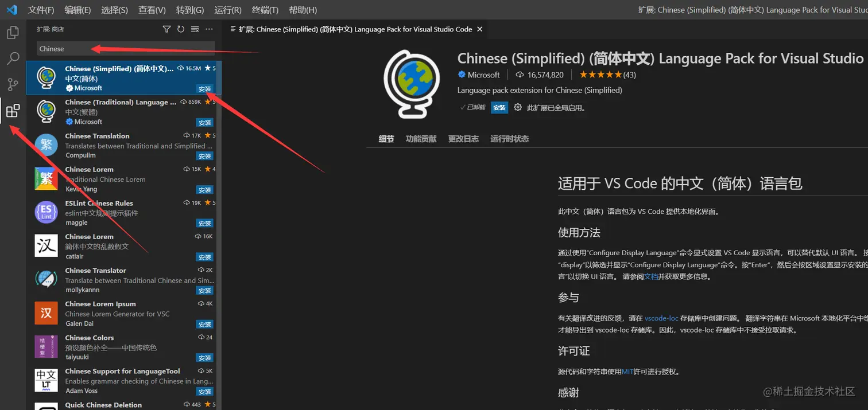The image size is (868, 410).
Task: Click the extension search field containing Chinese
Action: (126, 49)
